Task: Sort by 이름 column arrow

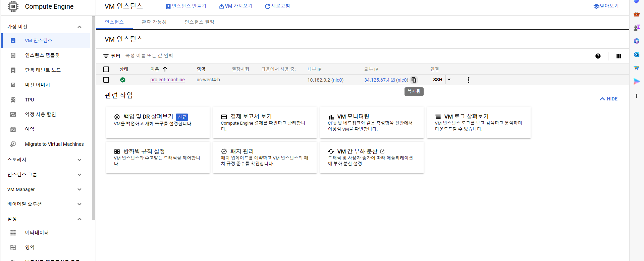Action: [x=165, y=69]
